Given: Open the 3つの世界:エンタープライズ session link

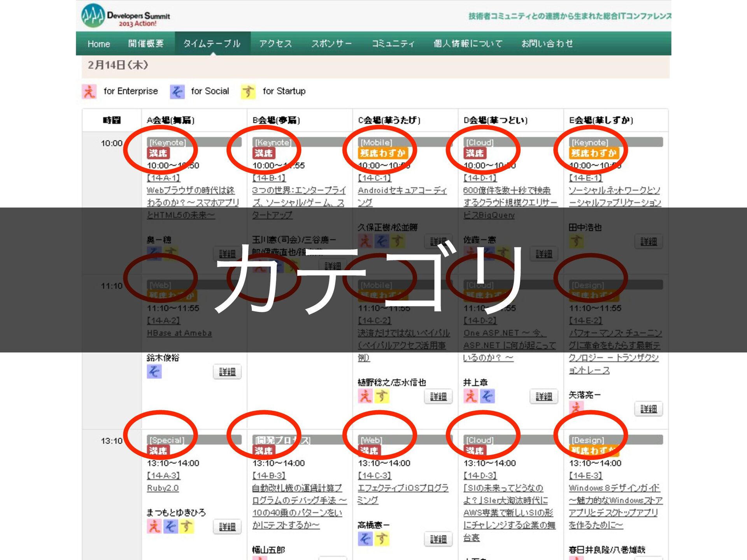Looking at the screenshot, I should [299, 203].
